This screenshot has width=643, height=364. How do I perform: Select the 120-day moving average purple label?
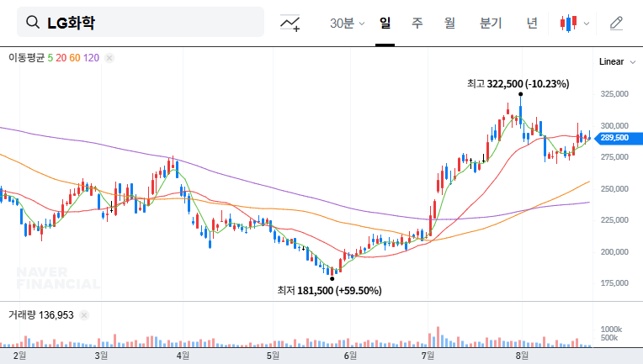(x=91, y=58)
